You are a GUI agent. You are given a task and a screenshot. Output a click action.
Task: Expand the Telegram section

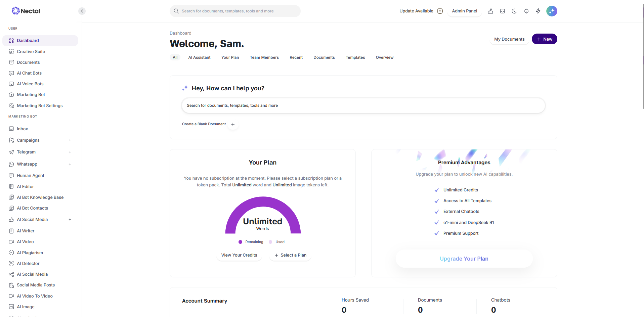(70, 152)
